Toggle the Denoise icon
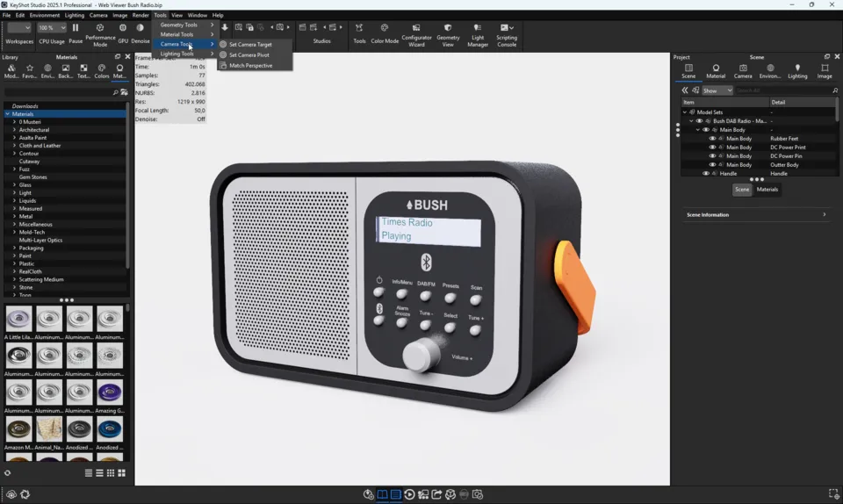The height and width of the screenshot is (504, 843). [x=140, y=28]
